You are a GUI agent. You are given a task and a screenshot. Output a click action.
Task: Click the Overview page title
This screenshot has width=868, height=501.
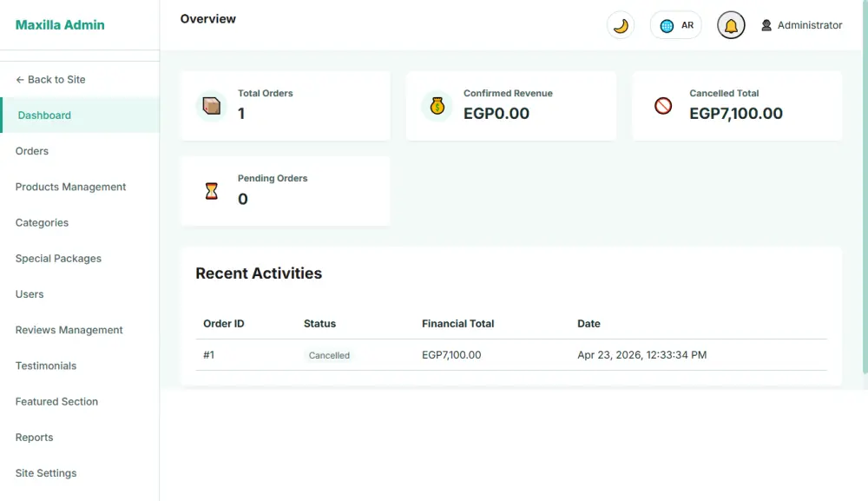(x=207, y=19)
